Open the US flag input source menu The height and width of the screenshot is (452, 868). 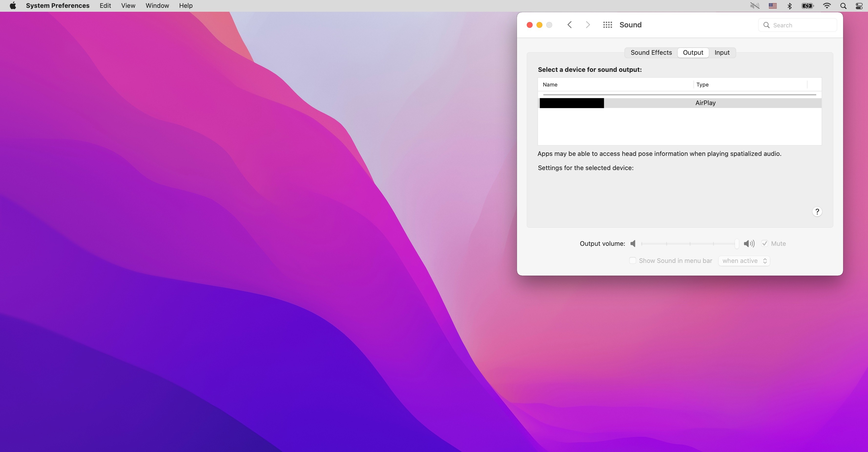tap(773, 6)
